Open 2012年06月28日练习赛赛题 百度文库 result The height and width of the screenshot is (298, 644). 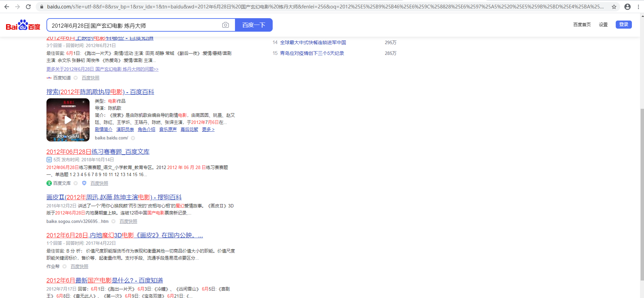coord(98,152)
